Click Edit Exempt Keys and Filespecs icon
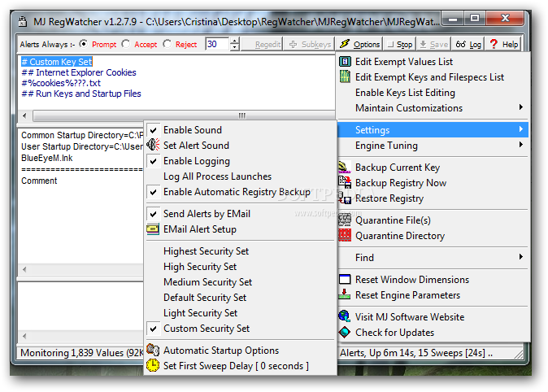The width and height of the screenshot is (548, 392). coord(345,77)
